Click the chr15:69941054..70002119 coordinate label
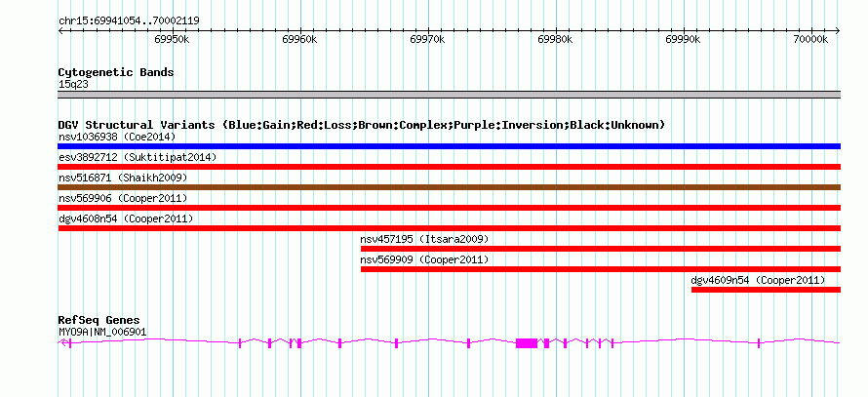 coord(129,21)
